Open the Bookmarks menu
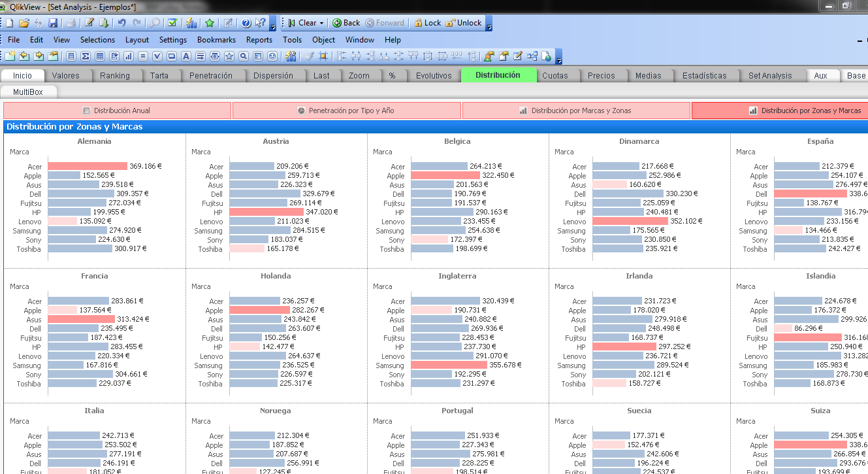Image resolution: width=868 pixels, height=474 pixels. click(x=216, y=40)
